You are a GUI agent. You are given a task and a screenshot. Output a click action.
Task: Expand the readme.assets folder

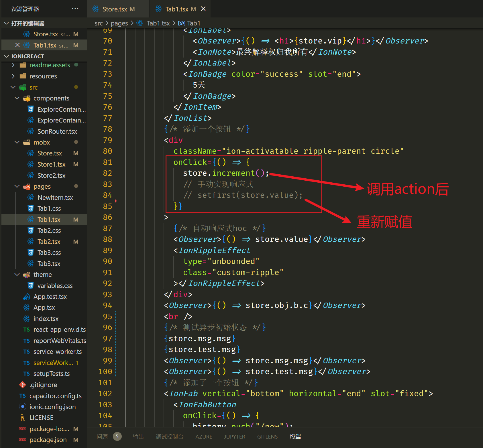[13, 65]
